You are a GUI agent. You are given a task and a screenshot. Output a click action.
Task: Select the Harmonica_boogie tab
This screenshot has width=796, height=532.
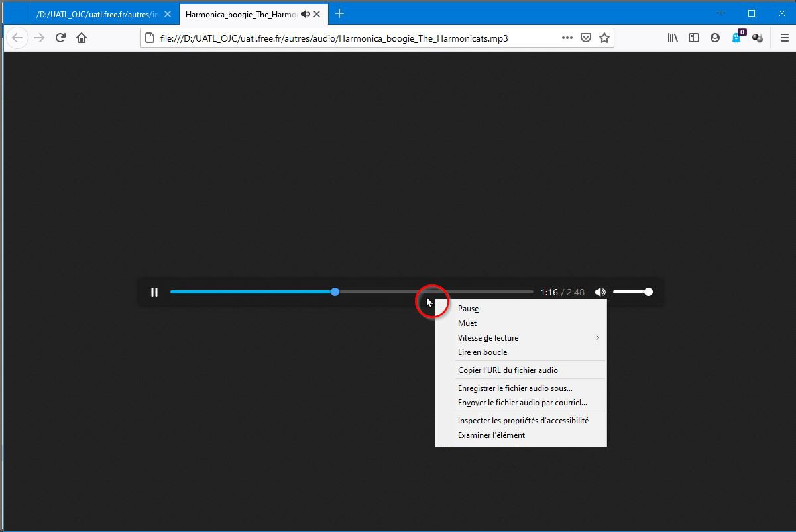tap(240, 14)
